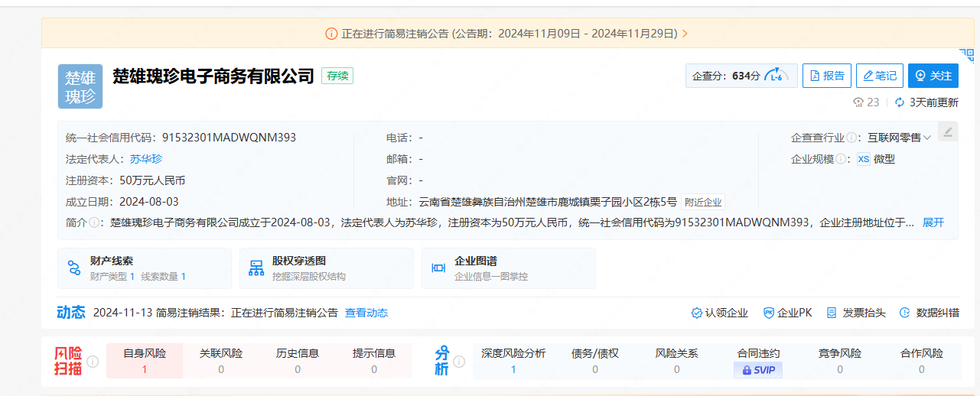
Task: Open the 报告 report button
Action: (x=827, y=76)
